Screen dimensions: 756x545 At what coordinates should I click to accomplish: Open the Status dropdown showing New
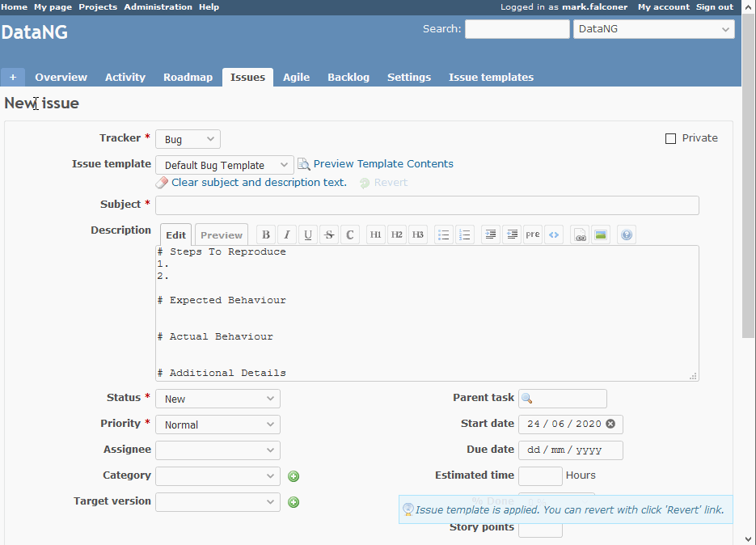click(218, 399)
